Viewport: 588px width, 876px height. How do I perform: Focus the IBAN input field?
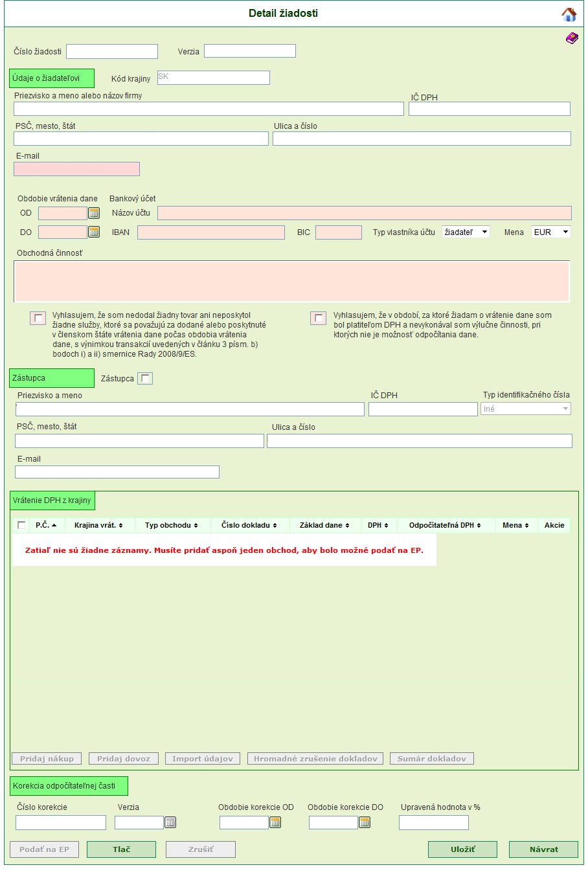pos(211,232)
